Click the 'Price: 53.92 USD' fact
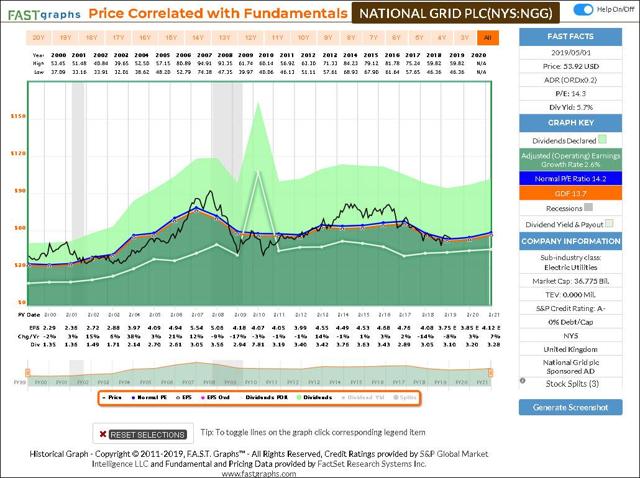The height and width of the screenshot is (478, 640). [x=570, y=66]
